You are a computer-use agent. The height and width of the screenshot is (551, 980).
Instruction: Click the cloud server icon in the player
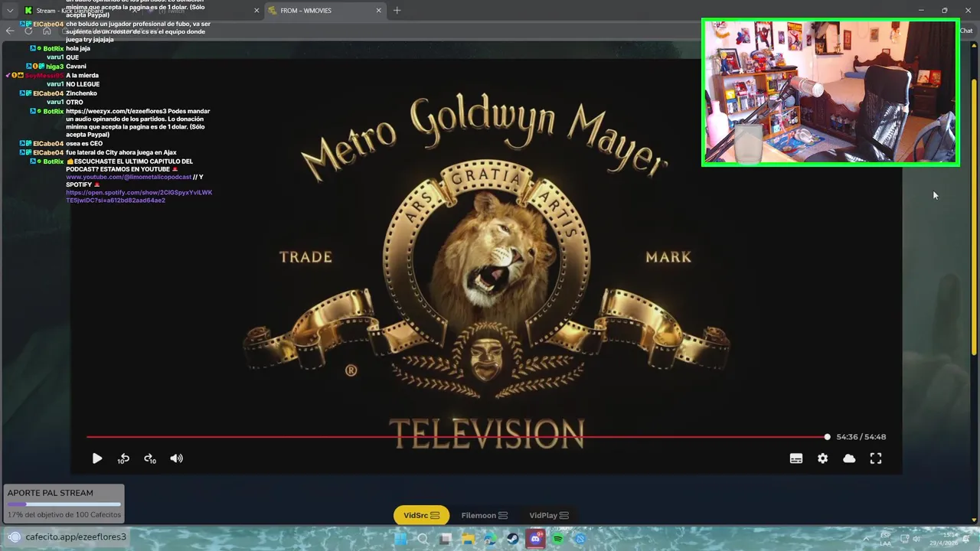[849, 458]
